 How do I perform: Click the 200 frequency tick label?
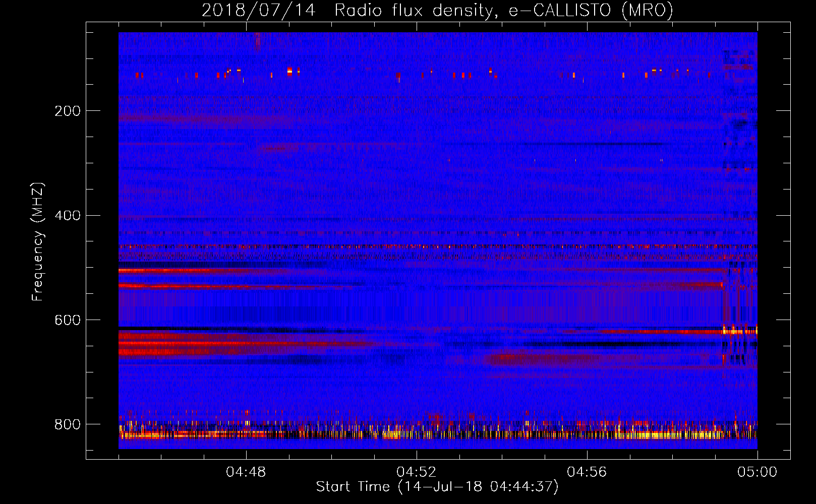click(x=68, y=111)
